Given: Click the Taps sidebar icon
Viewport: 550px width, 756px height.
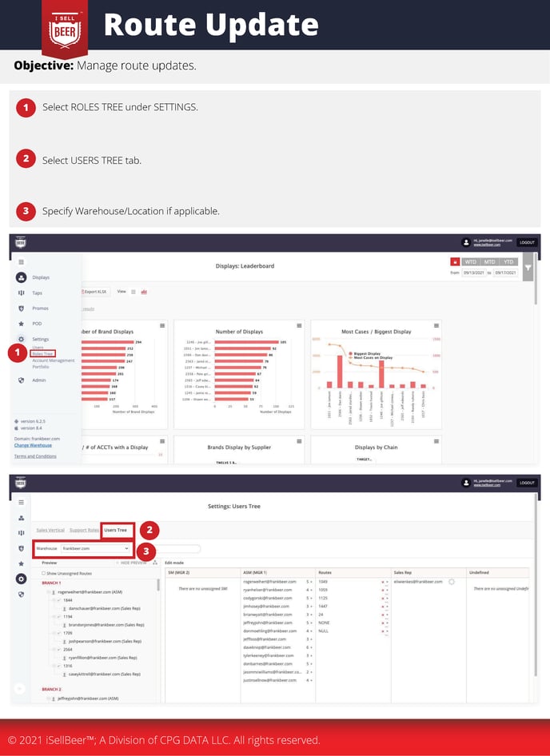Looking at the screenshot, I should 22,293.
